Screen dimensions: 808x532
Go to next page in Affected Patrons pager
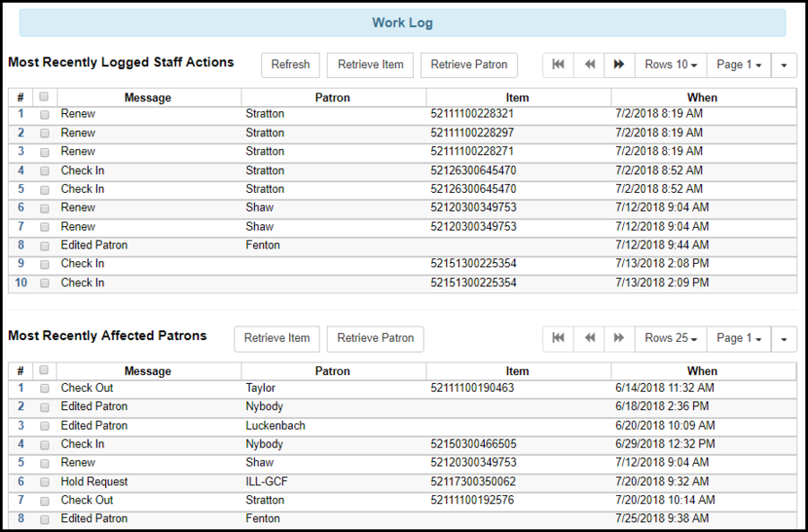(x=619, y=338)
